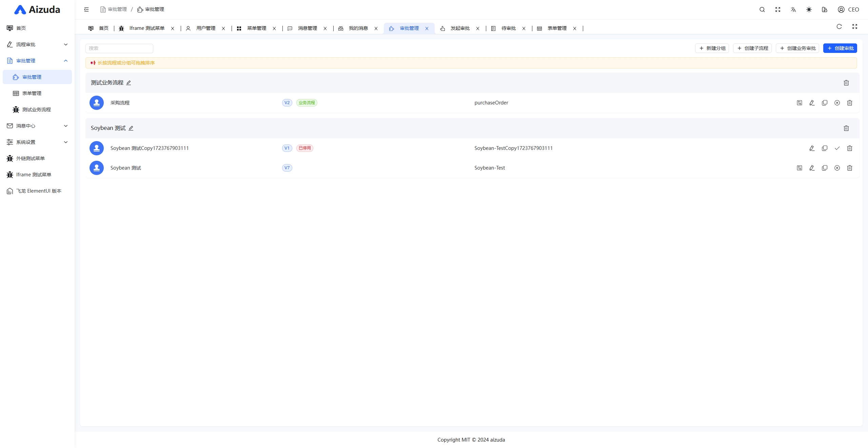Click the delete icon for 采购流程 row

tap(850, 103)
